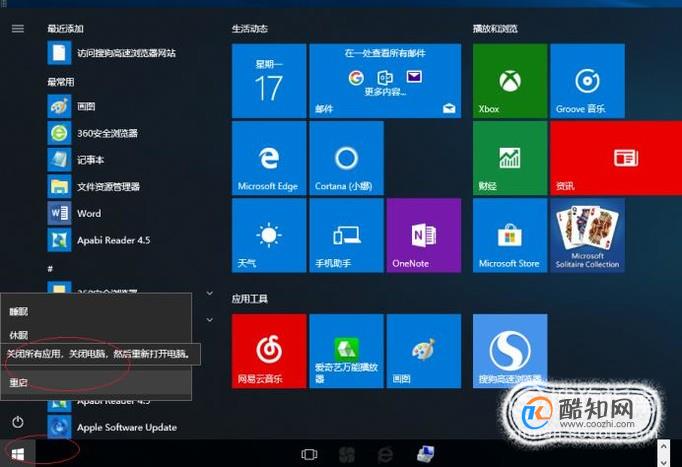
Task: Click the 生活动态 tile group header
Action: click(250, 29)
